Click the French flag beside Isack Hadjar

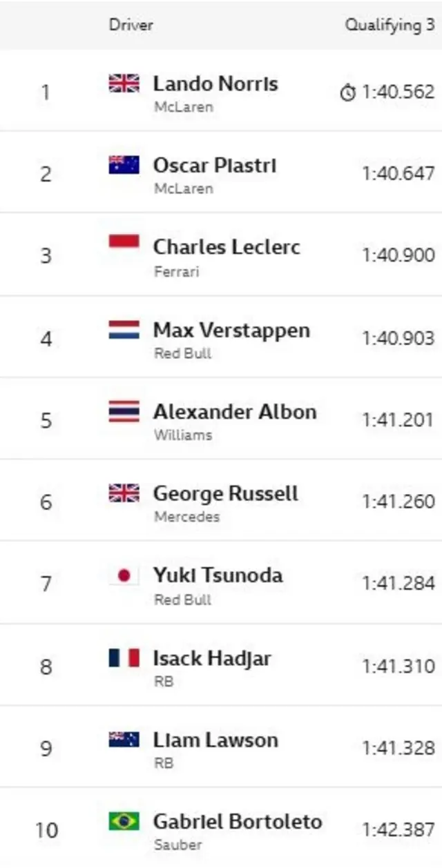[124, 658]
